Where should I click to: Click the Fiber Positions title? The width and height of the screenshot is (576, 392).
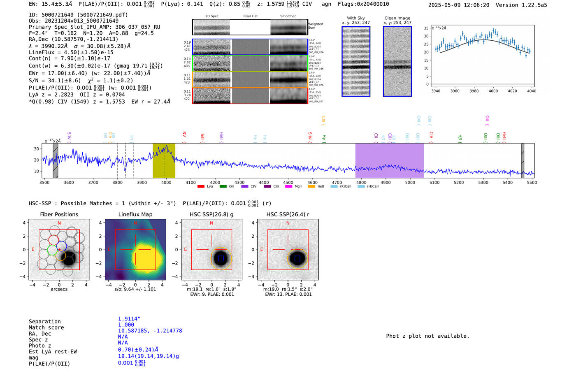59,214
